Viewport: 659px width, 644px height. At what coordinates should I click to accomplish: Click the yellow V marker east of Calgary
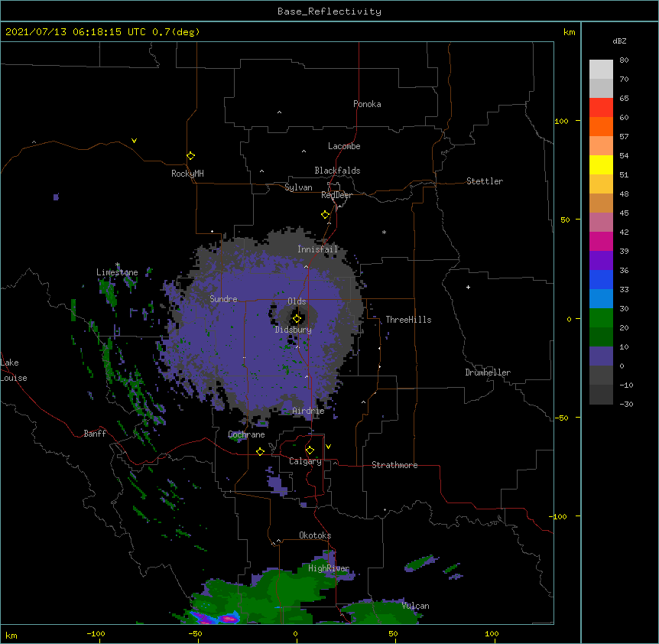click(328, 447)
